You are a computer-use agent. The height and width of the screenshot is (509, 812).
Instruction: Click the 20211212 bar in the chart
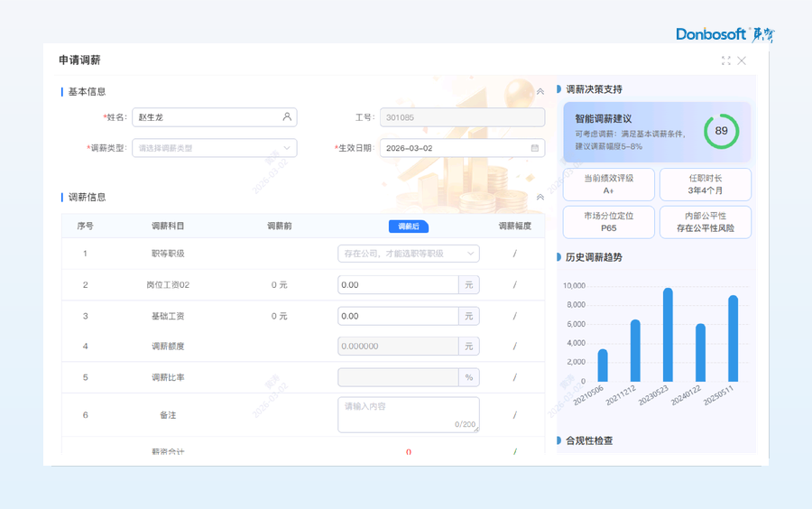[635, 350]
